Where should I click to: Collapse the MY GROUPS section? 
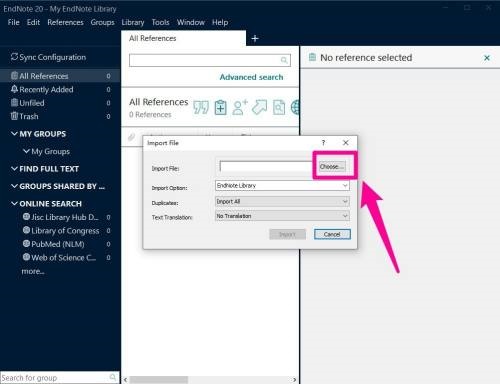tap(14, 134)
